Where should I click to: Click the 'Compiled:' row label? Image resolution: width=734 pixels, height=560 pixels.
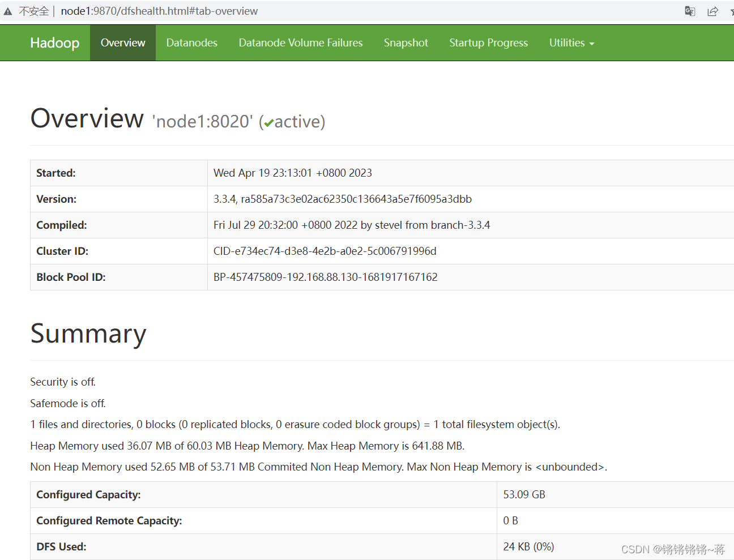pyautogui.click(x=62, y=225)
